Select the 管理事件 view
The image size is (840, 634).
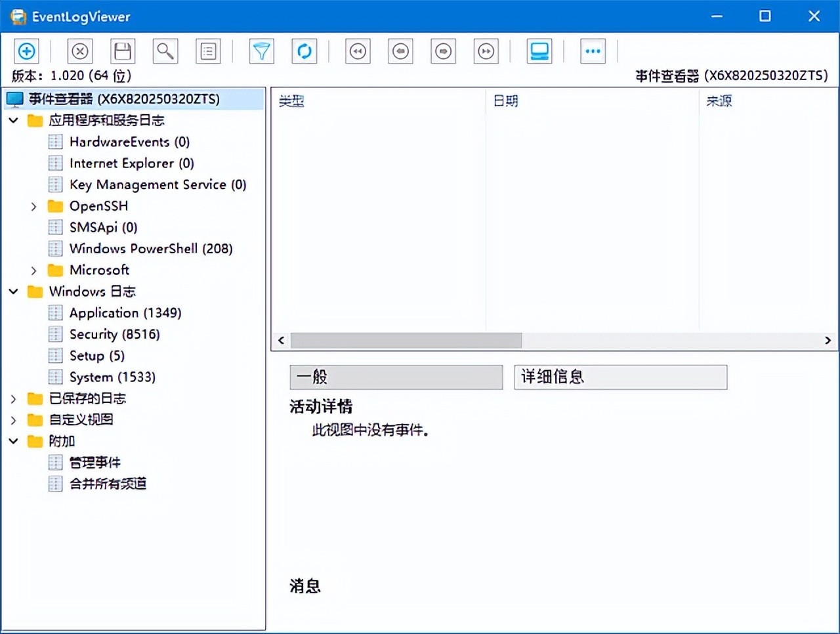(95, 463)
